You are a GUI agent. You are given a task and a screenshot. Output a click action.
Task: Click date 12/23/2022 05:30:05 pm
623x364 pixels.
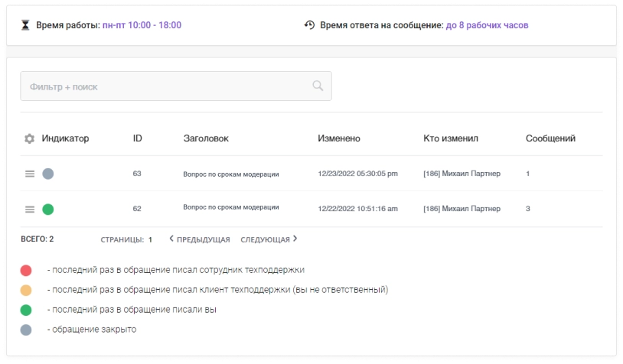click(x=357, y=174)
